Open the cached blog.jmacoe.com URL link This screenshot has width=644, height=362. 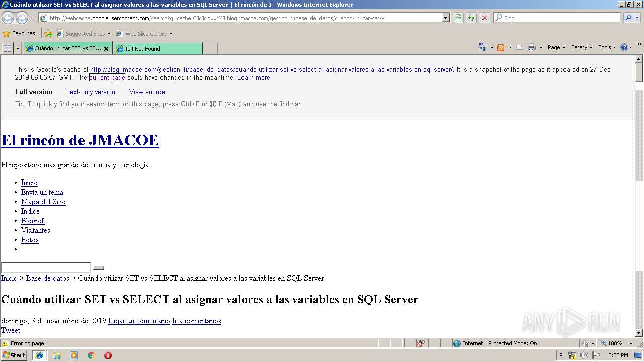pos(272,70)
